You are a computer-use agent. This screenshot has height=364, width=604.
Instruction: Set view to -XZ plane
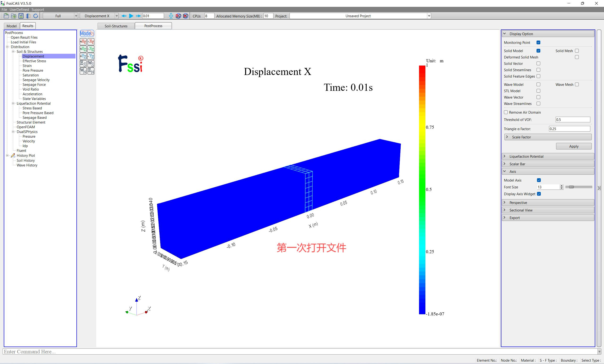tap(91, 49)
